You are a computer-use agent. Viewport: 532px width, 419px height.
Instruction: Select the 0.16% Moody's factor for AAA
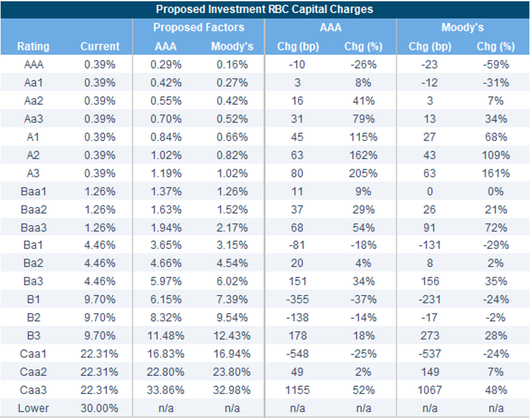pos(232,65)
